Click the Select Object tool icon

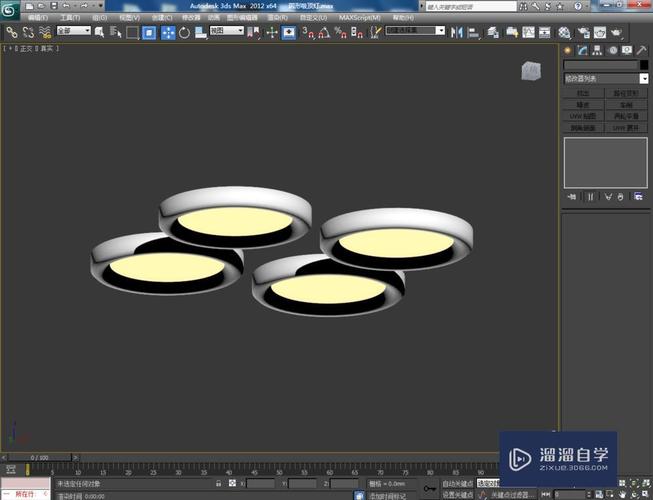click(99, 32)
